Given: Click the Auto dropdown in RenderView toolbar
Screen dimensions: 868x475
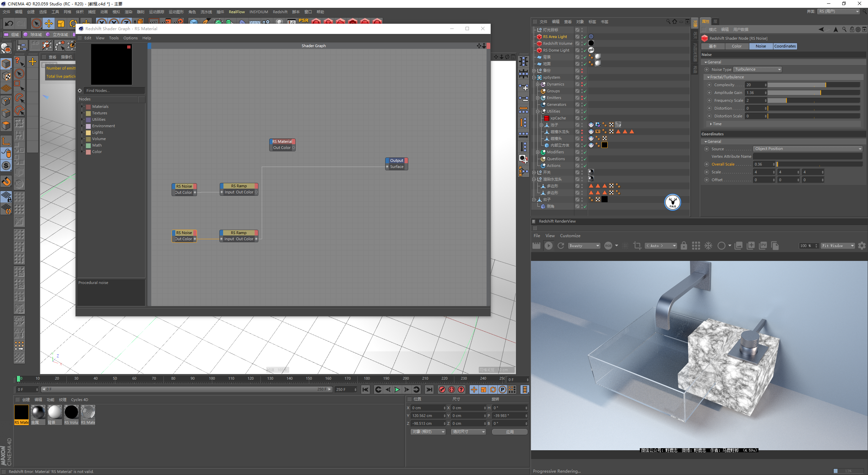Looking at the screenshot, I should tap(659, 246).
